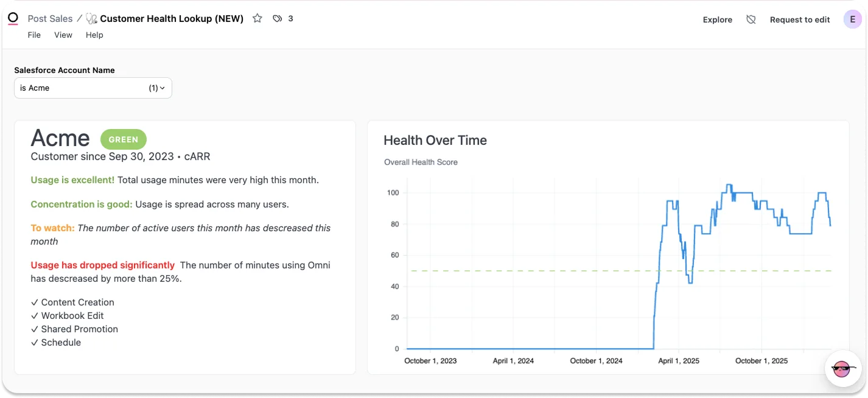Go to the Post Sales breadcrumb folder
The height and width of the screenshot is (398, 868).
(x=51, y=19)
